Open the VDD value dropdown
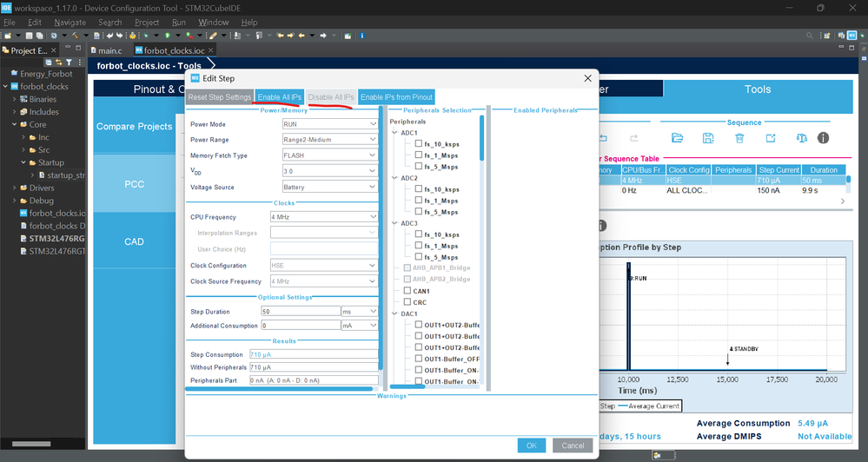 pyautogui.click(x=330, y=171)
